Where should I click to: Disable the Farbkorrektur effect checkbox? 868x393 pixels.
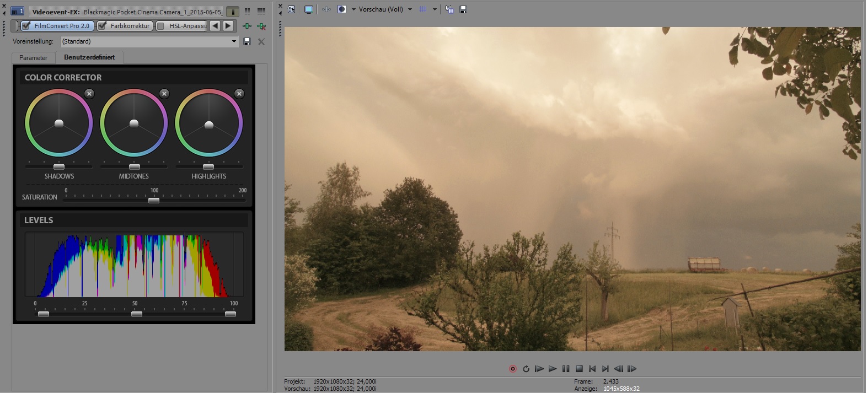point(102,26)
